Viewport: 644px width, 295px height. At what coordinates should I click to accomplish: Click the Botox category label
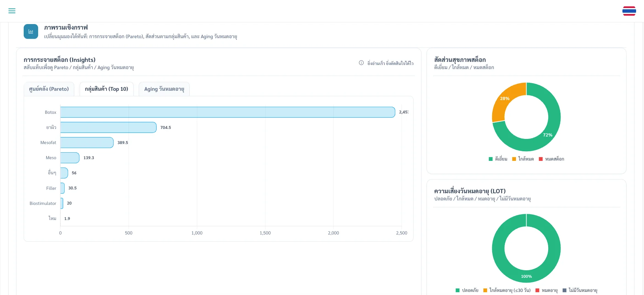click(x=50, y=112)
